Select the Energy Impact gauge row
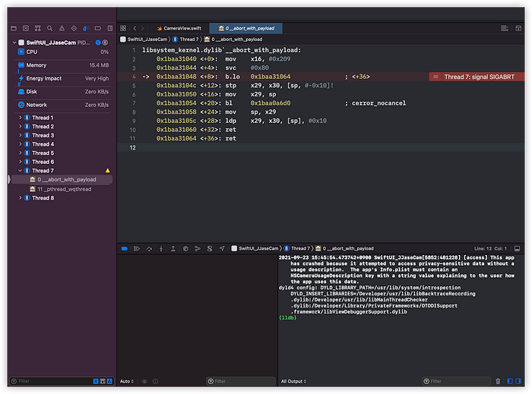 [63, 79]
